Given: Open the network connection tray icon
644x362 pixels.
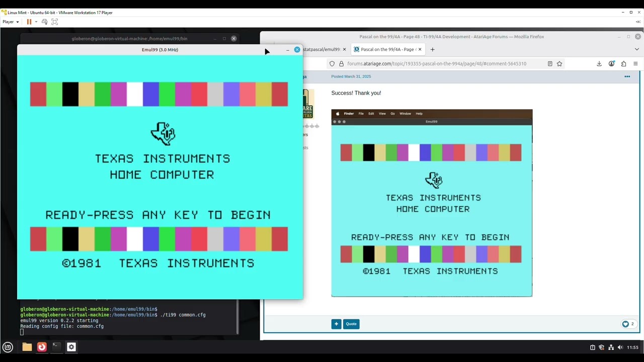Looking at the screenshot, I should [x=611, y=347].
